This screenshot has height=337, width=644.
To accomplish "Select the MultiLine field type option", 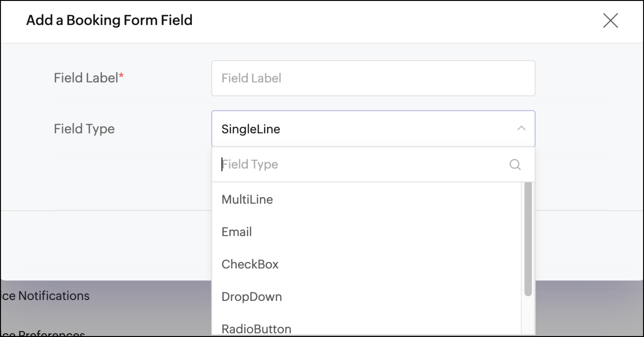I will [247, 199].
